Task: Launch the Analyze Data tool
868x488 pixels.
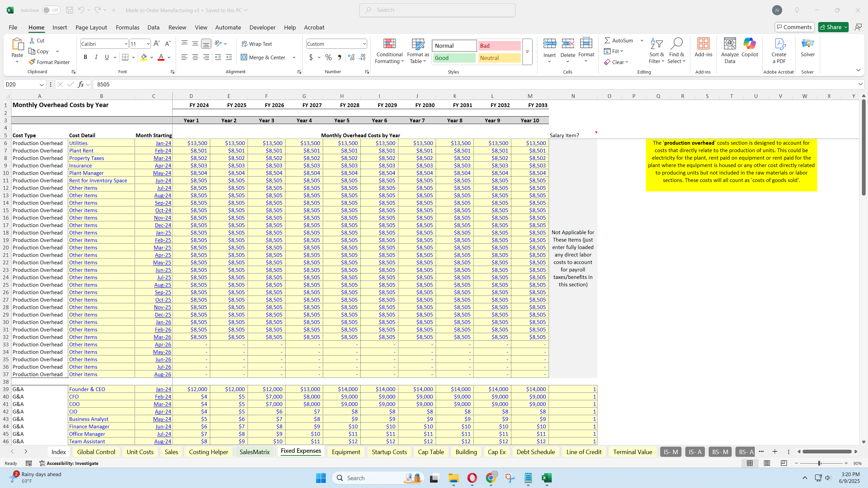Action: [x=729, y=50]
